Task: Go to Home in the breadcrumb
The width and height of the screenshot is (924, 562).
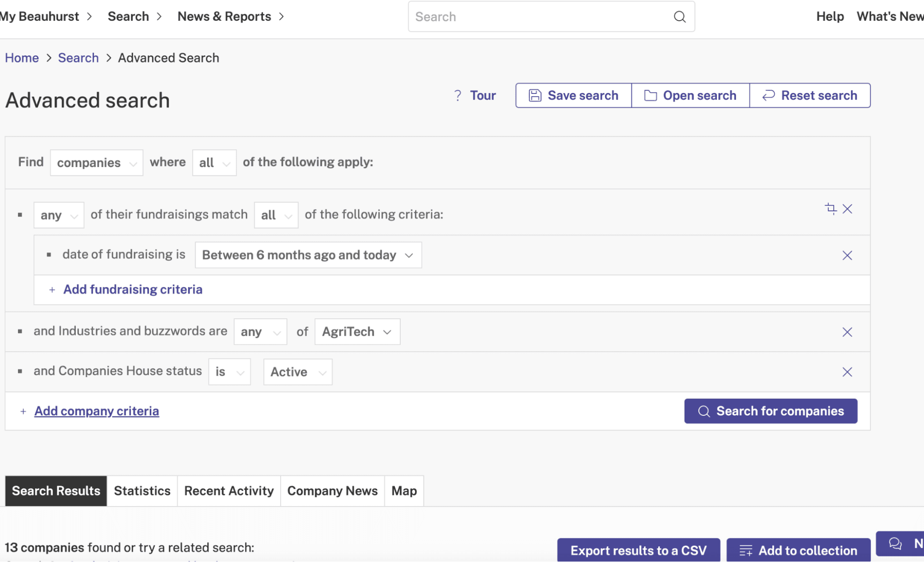Action: (22, 58)
